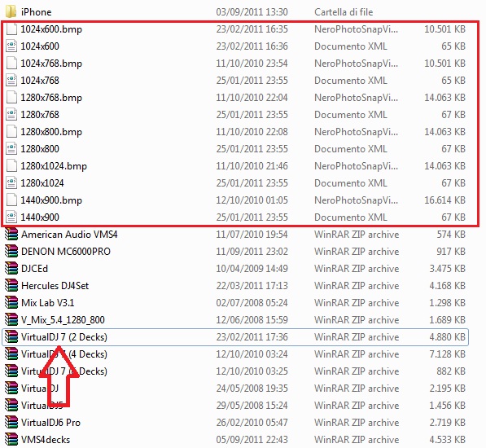
Task: Select the 1280x768.bmp file name
Action: click(51, 98)
